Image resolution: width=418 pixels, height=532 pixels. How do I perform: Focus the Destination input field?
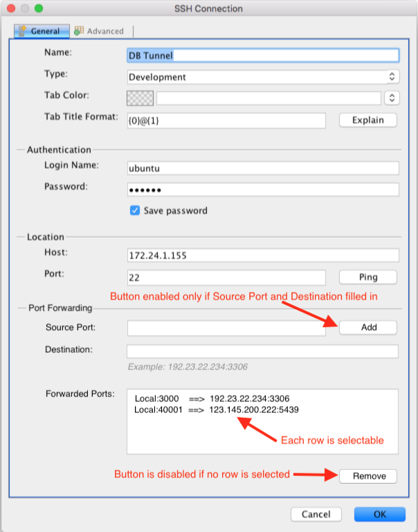[x=262, y=351]
